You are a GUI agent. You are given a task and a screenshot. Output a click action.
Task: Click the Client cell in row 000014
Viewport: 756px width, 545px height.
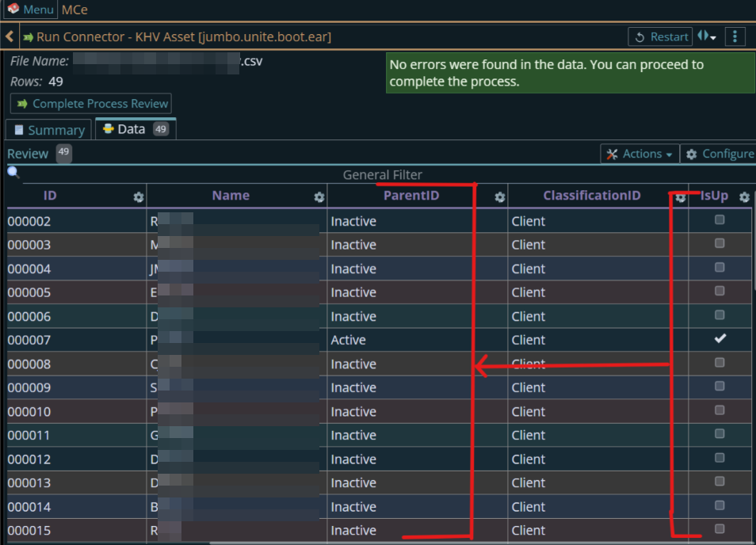598,507
